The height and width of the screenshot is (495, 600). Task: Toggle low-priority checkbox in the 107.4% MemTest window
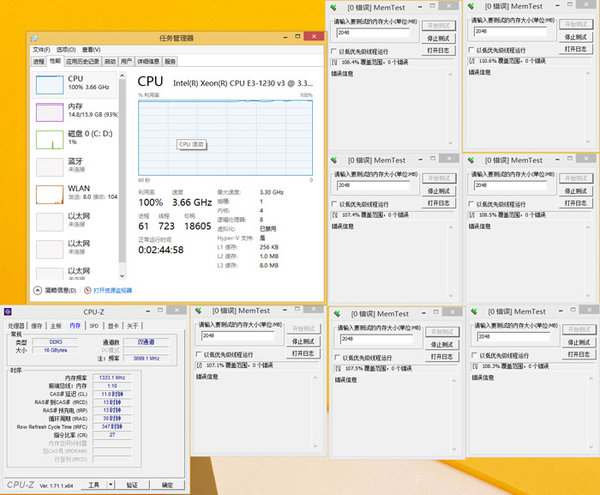point(334,204)
